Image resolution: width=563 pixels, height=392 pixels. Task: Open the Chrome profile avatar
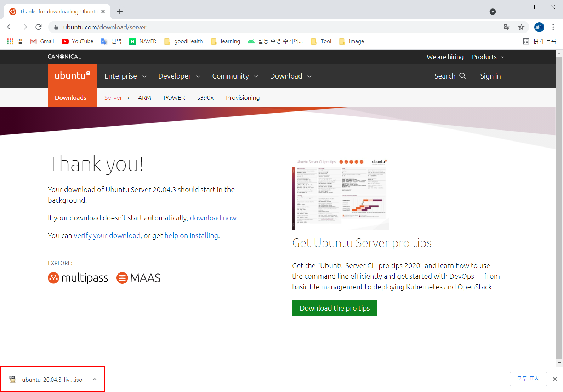tap(539, 27)
